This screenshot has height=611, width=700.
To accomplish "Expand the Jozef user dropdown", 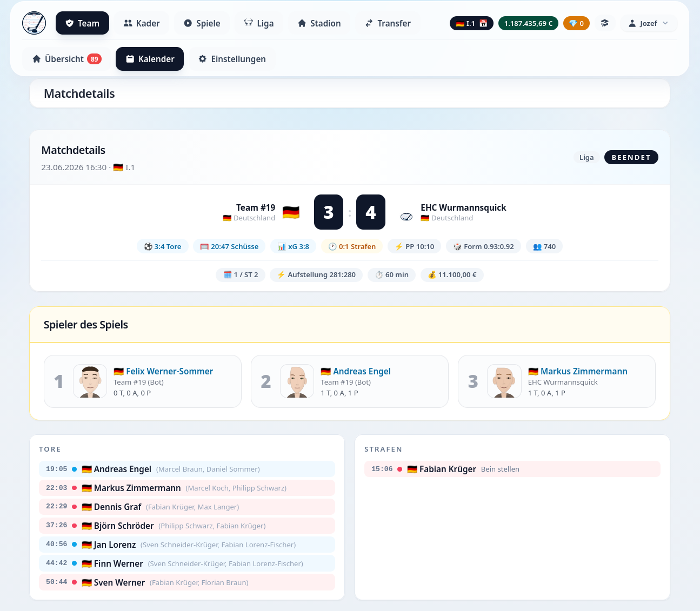I will [648, 23].
